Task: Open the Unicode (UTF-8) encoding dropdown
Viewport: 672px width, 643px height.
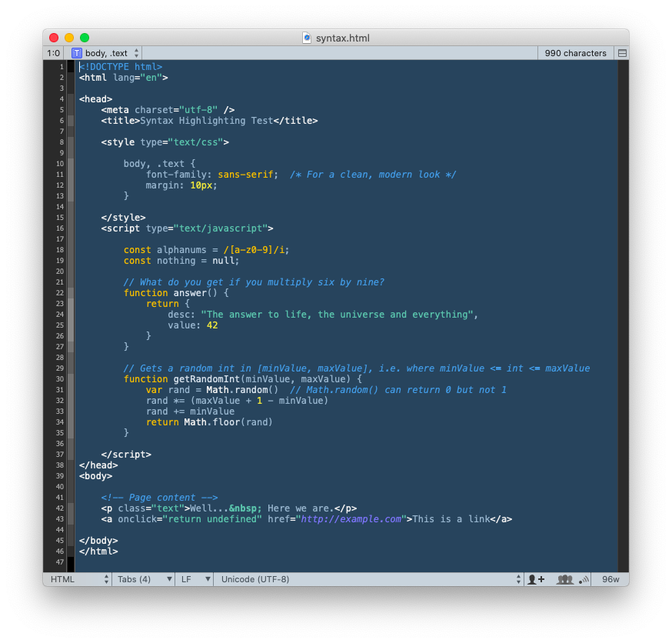Action: [x=368, y=580]
